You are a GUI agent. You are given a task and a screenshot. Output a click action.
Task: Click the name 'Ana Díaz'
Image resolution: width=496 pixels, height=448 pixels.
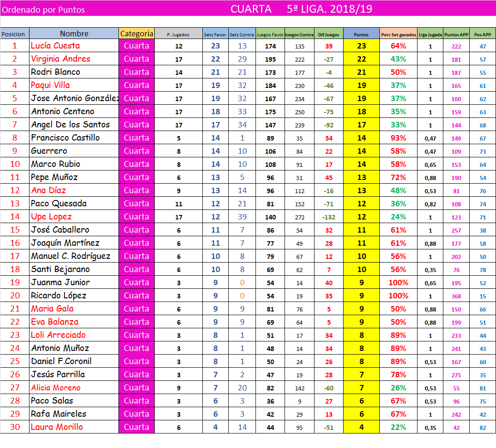49,190
